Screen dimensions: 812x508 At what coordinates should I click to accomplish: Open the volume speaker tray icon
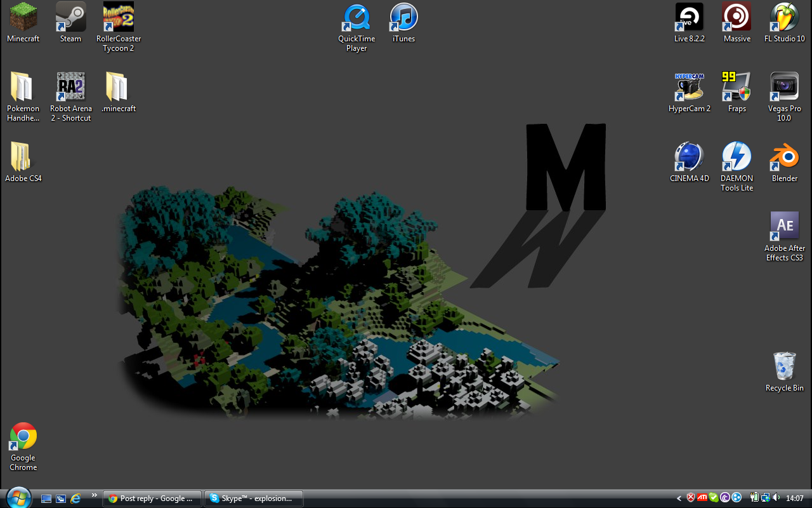776,498
